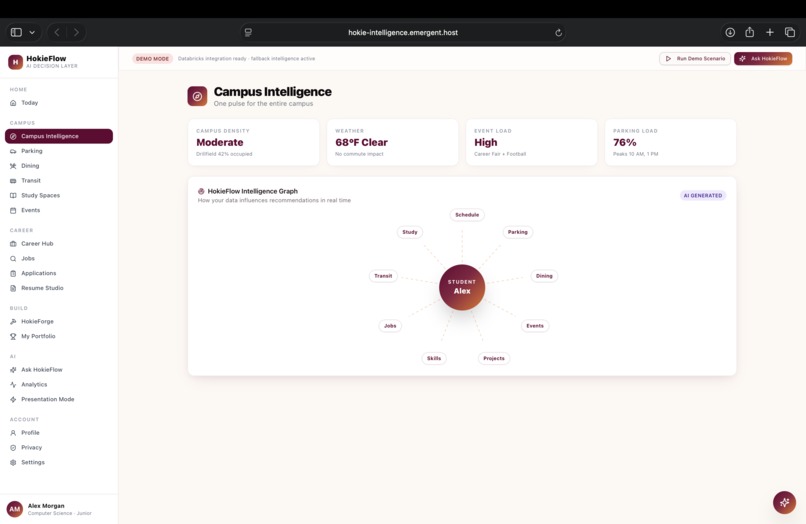
Task: Click the Profile person icon
Action: (x=13, y=433)
